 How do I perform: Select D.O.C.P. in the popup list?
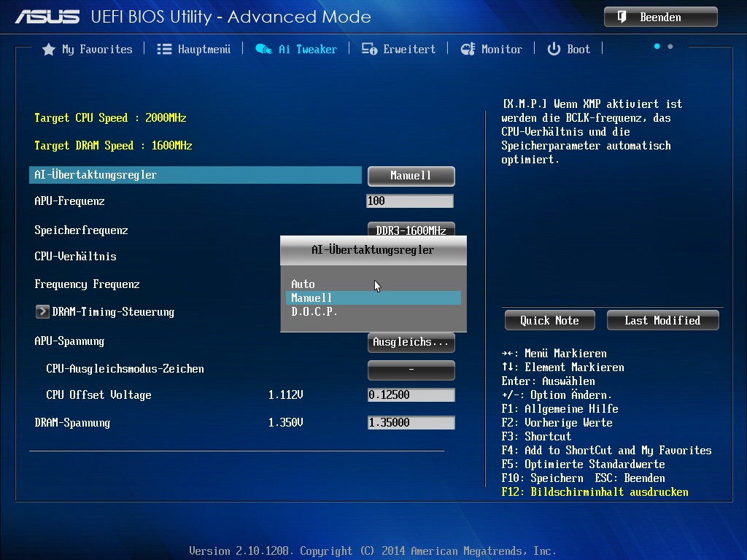click(x=373, y=312)
